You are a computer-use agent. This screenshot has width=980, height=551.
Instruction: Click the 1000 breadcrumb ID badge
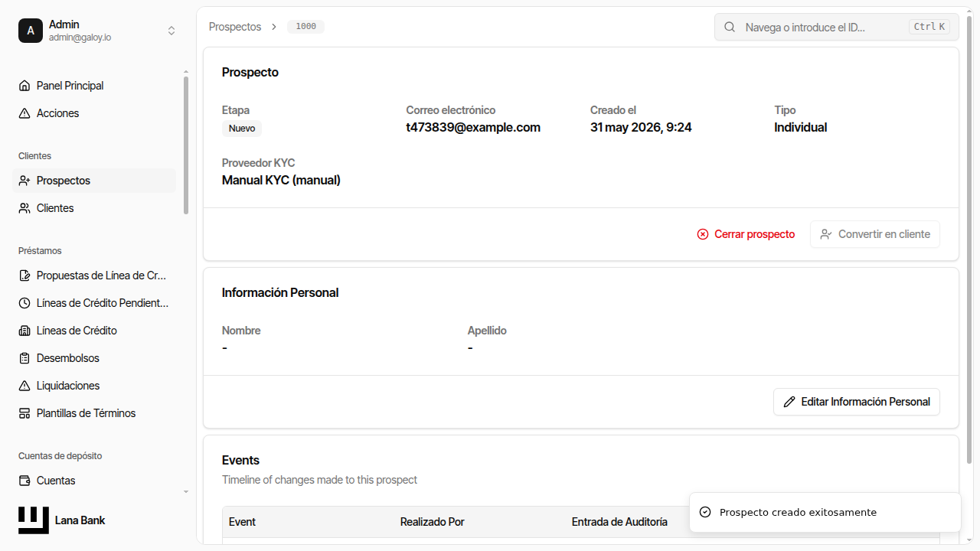[306, 27]
